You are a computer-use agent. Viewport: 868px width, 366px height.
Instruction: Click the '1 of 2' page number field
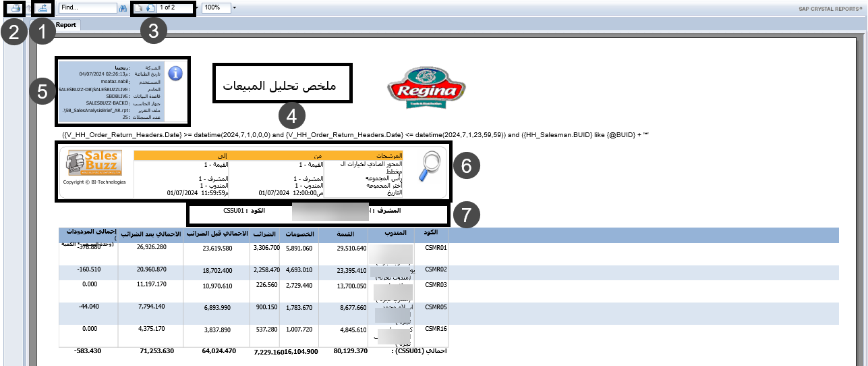click(175, 7)
